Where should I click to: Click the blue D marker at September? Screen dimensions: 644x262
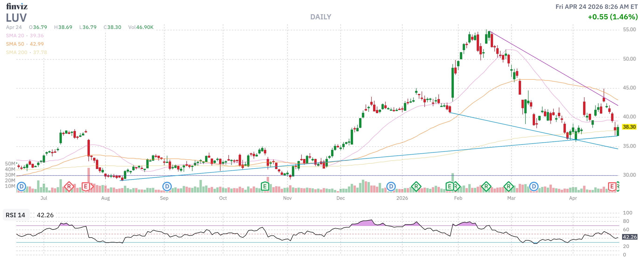pyautogui.click(x=167, y=186)
